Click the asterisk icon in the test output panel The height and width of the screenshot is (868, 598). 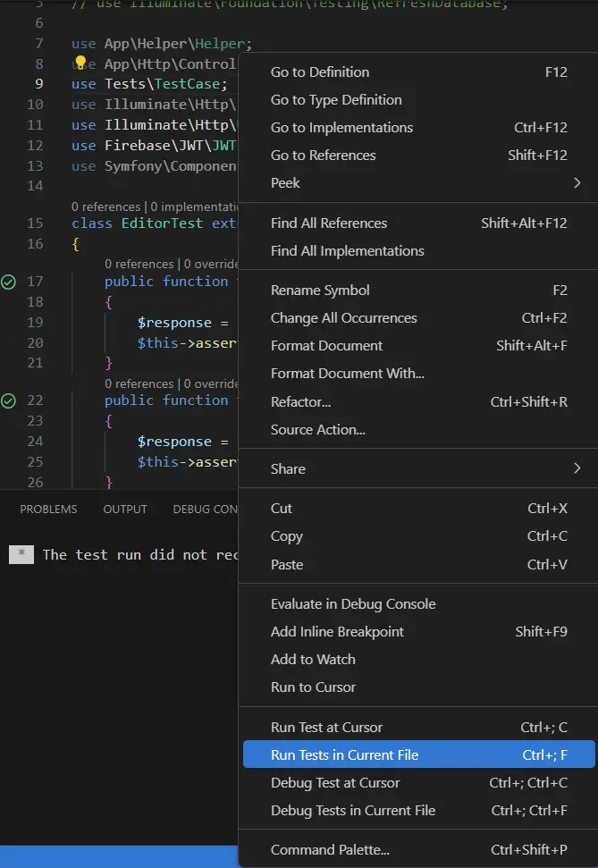tap(21, 554)
